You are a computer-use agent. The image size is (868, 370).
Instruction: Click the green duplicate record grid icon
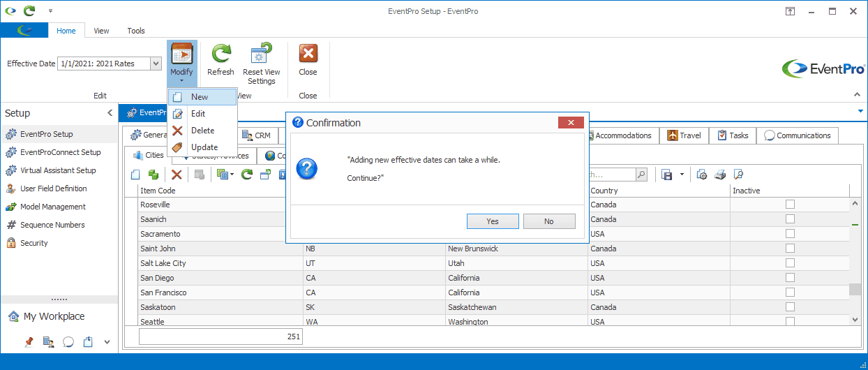coord(153,175)
